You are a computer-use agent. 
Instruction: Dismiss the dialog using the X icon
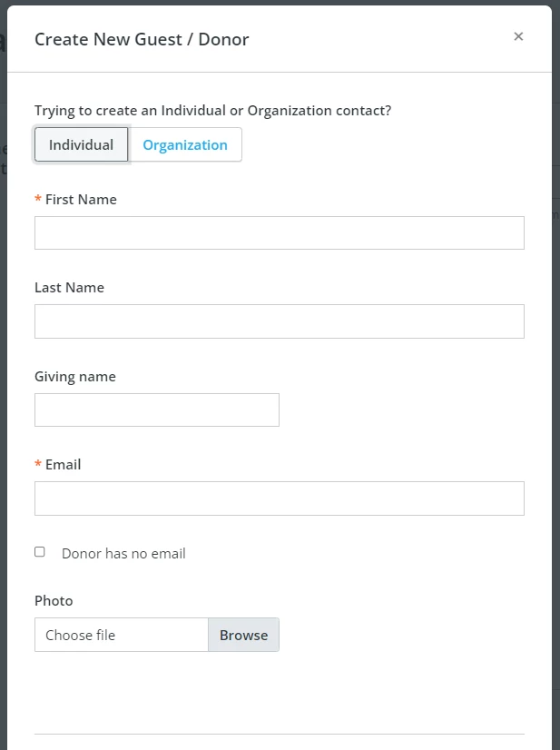click(x=518, y=36)
